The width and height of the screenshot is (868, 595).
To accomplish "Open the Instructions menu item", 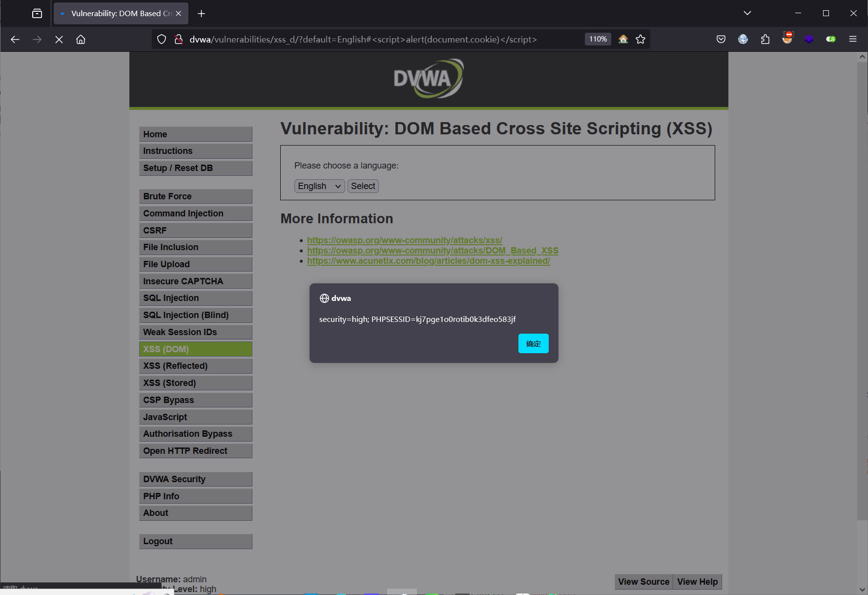I will (x=195, y=151).
